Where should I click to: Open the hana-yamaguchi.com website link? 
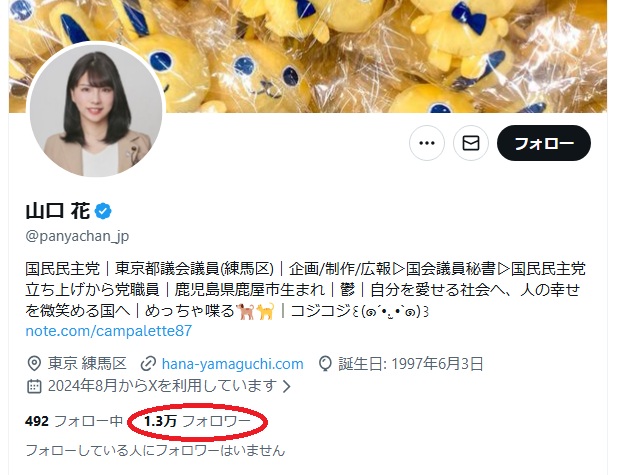point(232,364)
